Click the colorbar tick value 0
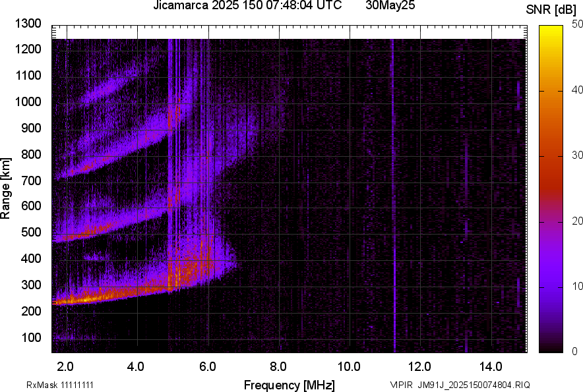The width and height of the screenshot is (583, 392). click(x=575, y=351)
